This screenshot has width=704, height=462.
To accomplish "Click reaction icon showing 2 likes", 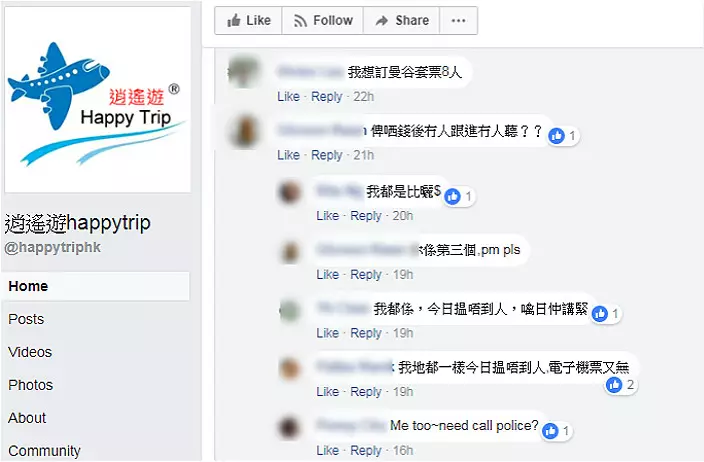I will coord(614,385).
